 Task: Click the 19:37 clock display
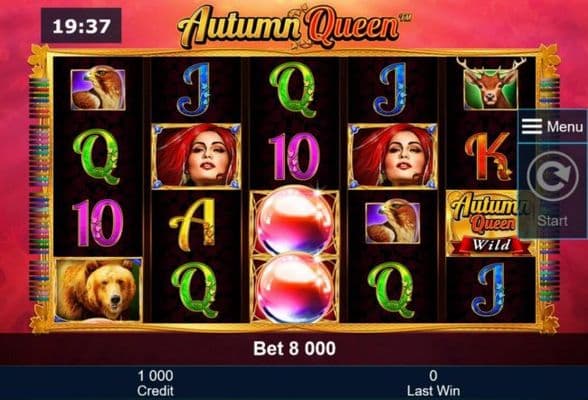coord(81,26)
